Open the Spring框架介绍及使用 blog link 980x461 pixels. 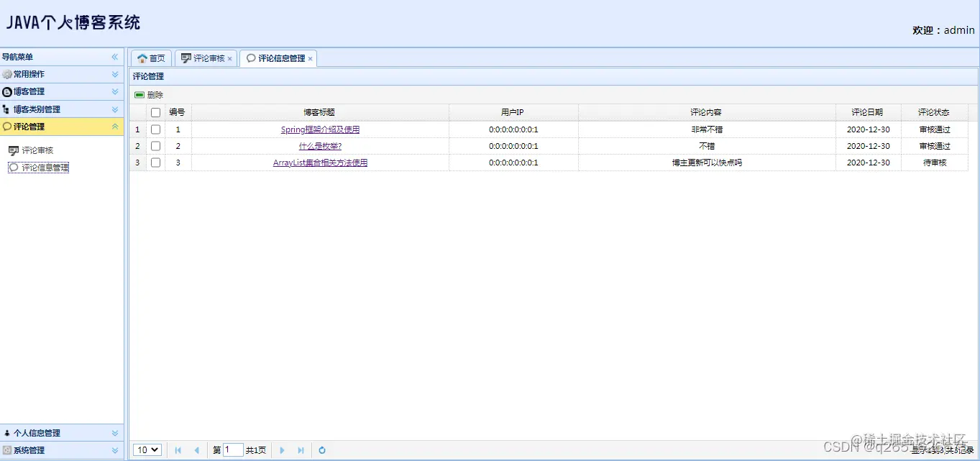(320, 129)
